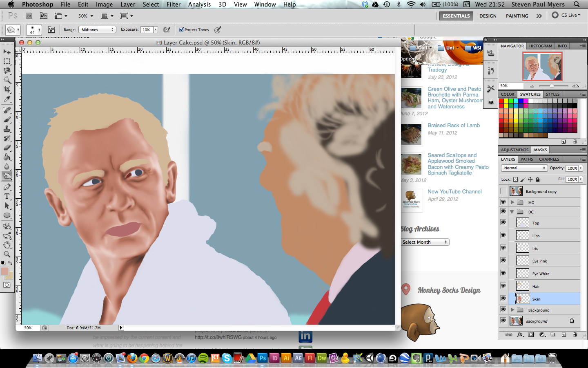Toggle the Protect Tones checkbox
This screenshot has width=588, height=368.
pos(181,29)
